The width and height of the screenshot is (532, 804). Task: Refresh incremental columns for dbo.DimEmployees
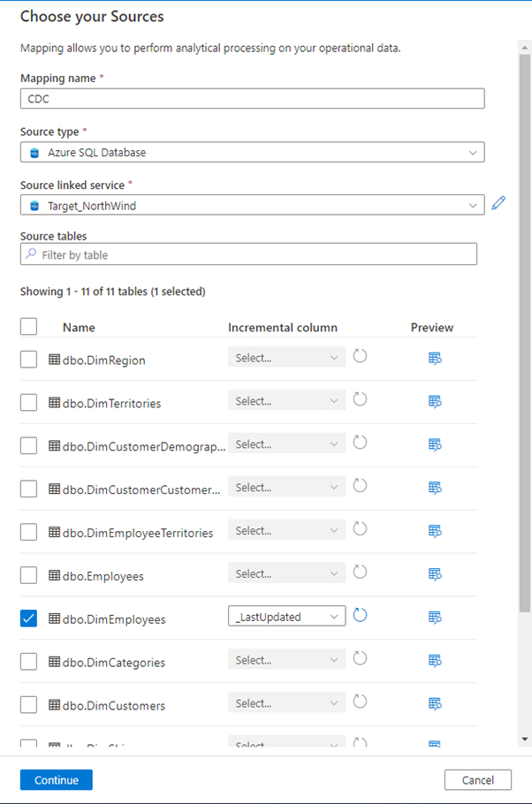[361, 615]
